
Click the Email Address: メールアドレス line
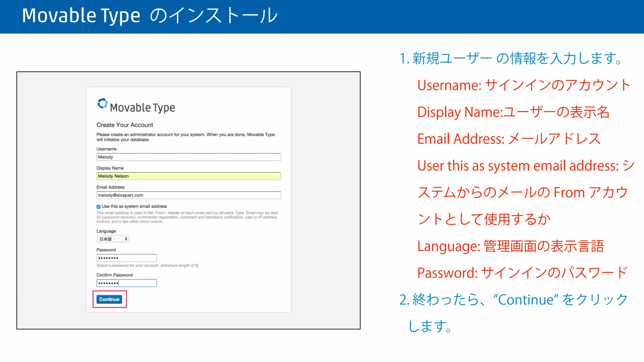click(x=509, y=139)
